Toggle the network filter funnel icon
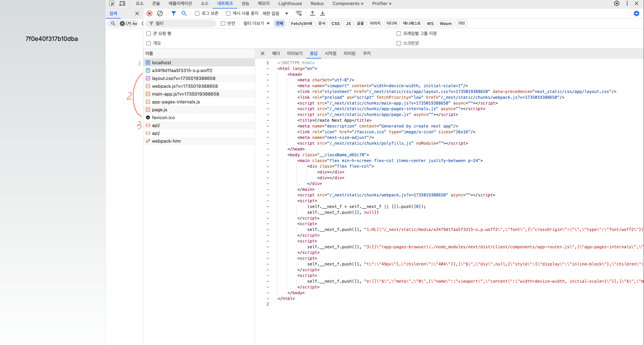Screen dimensions: 644x345 point(174,13)
